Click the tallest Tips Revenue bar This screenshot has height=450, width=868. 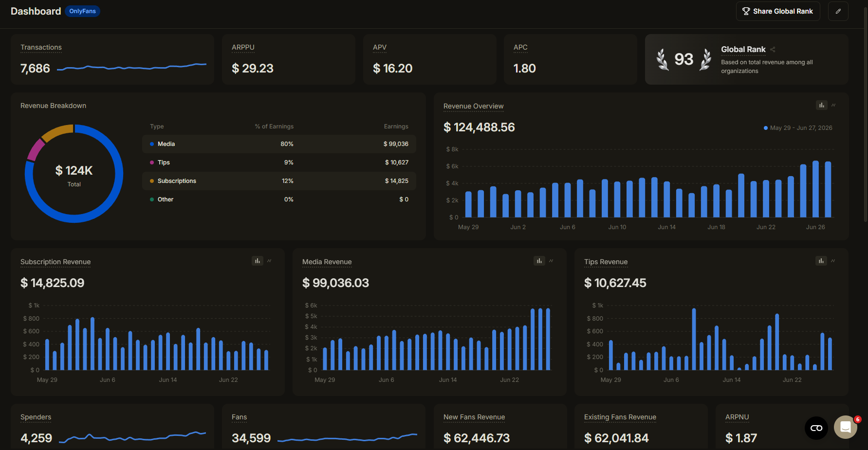pos(694,339)
